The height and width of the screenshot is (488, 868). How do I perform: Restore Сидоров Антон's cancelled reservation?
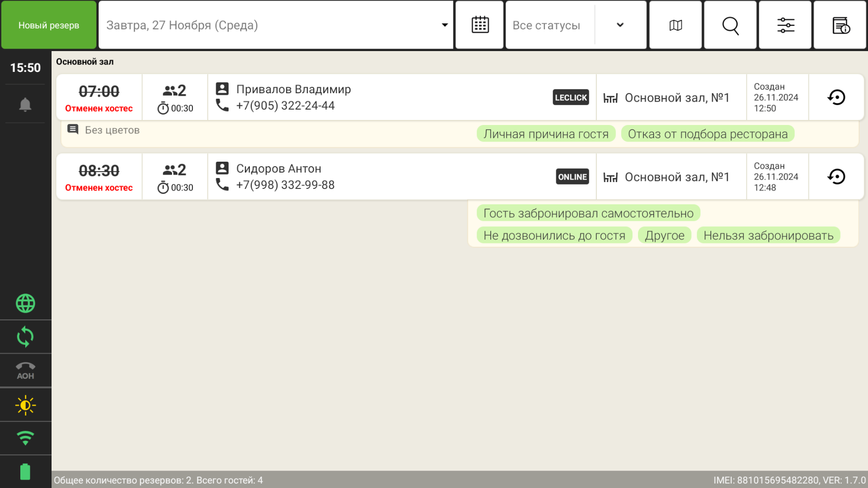(836, 177)
